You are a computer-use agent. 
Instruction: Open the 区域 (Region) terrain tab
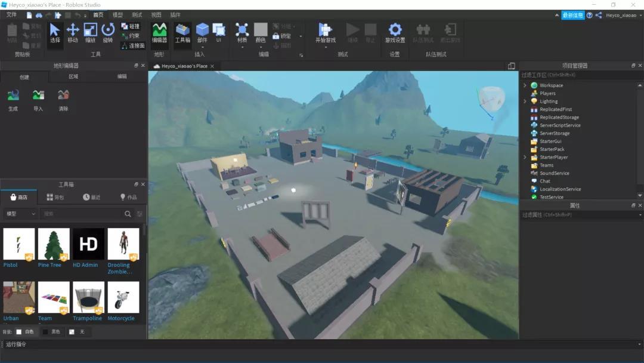point(73,76)
